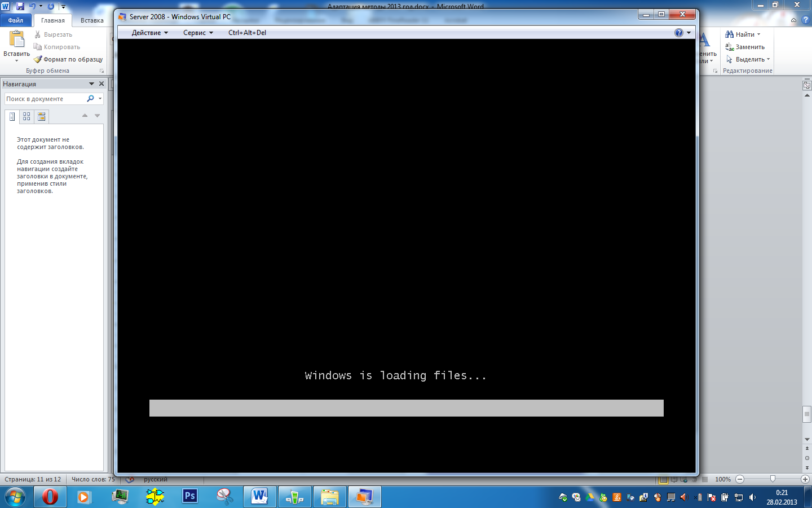Select Print Layout view in Word status bar
The width and height of the screenshot is (812, 508).
point(664,480)
